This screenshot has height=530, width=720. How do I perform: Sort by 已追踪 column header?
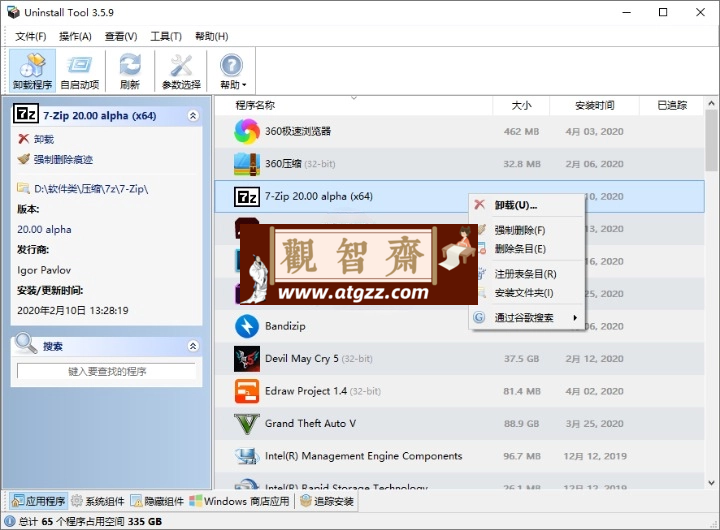pos(672,105)
